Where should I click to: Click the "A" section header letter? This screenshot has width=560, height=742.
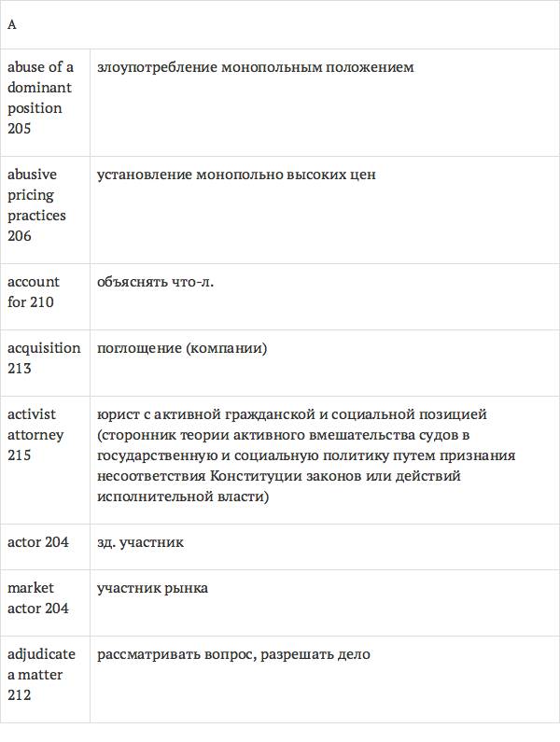(x=12, y=25)
